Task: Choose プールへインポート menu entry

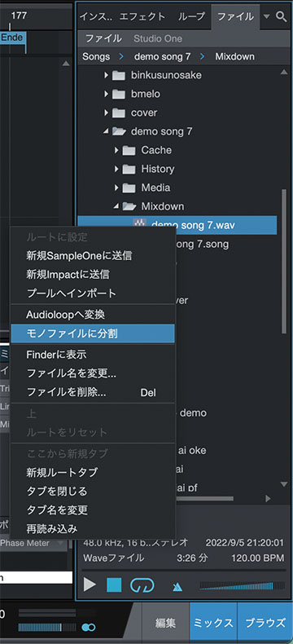Action: point(93,293)
